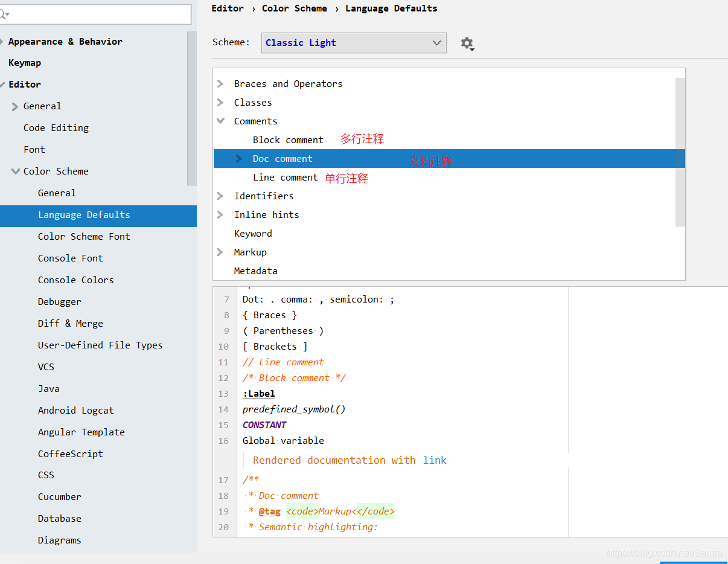
Task: Open Java color settings
Action: 49,389
